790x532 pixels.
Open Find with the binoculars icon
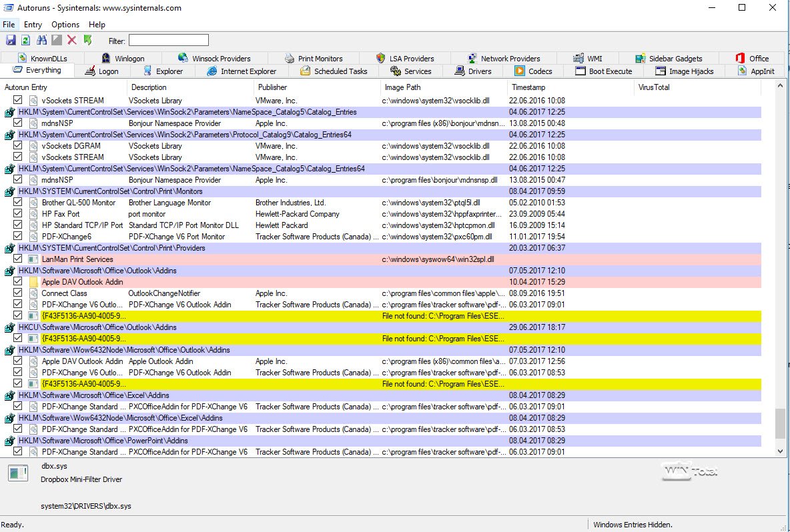[x=41, y=41]
